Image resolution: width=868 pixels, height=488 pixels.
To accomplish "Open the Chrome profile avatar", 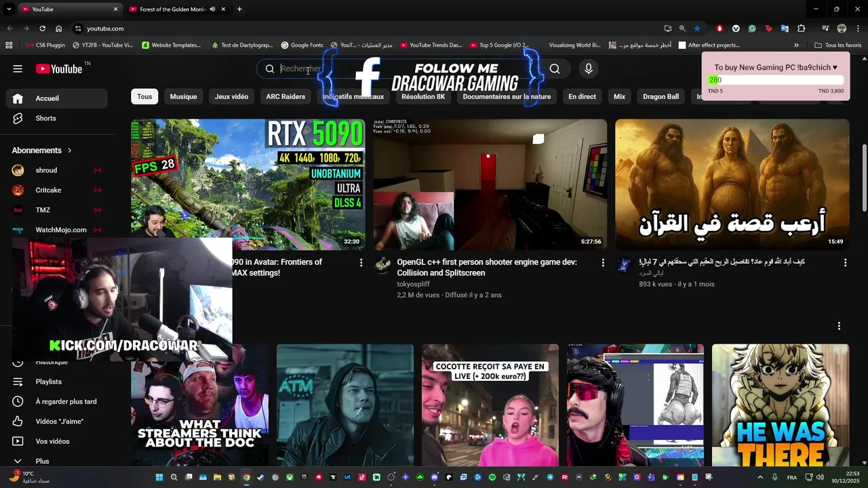I will point(842,28).
